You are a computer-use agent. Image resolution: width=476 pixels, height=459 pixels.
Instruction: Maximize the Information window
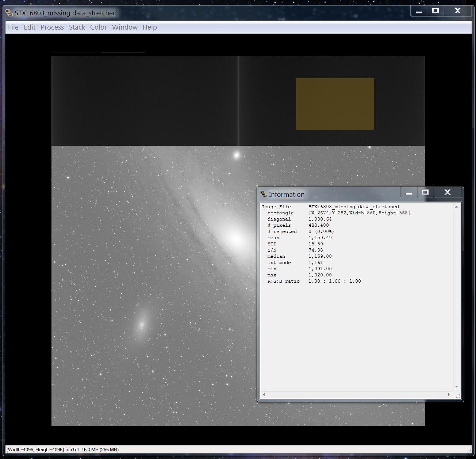[x=425, y=192]
